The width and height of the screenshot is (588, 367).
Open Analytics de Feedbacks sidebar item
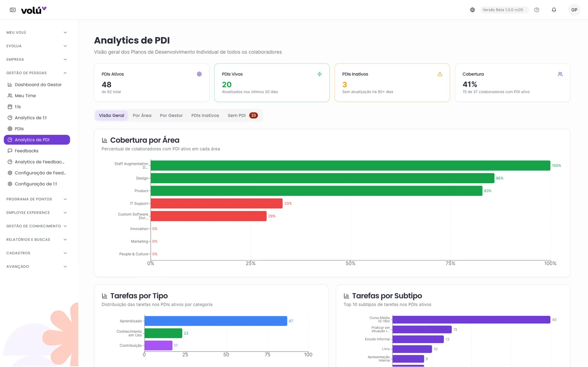pos(37,162)
